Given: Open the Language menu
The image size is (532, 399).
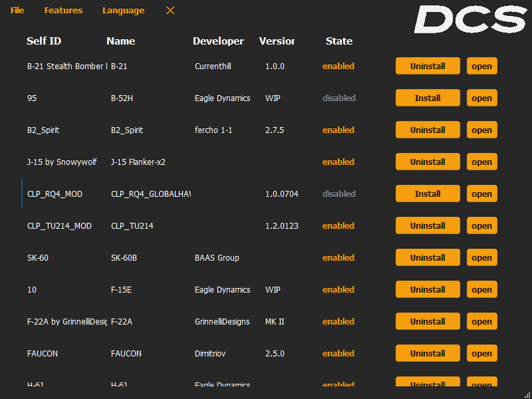Looking at the screenshot, I should click(123, 11).
